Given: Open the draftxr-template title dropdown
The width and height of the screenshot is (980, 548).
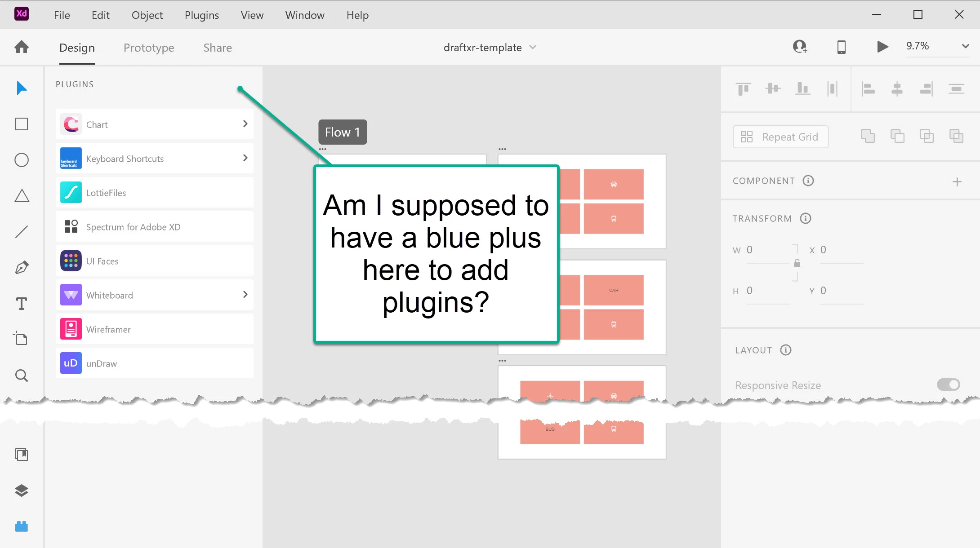Looking at the screenshot, I should click(x=533, y=47).
